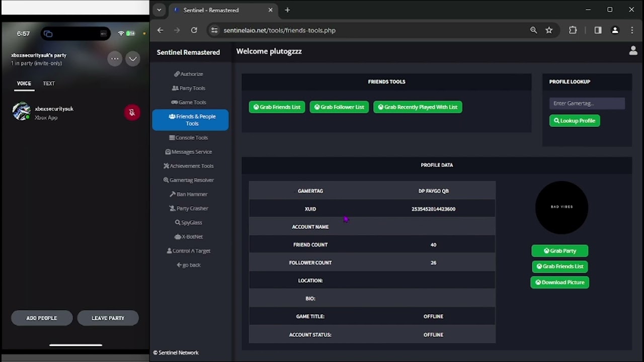
Task: Open the zoom magnifier in address bar
Action: 534,30
